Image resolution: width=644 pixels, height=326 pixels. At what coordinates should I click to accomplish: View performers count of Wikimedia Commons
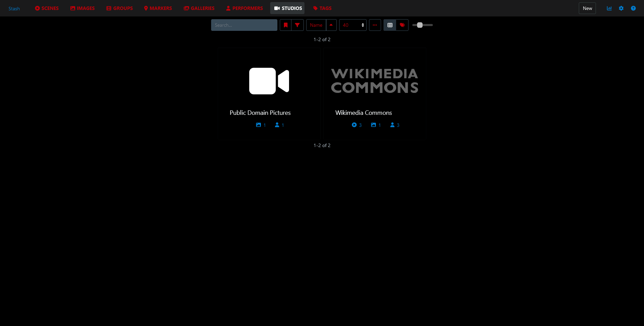coord(395,125)
